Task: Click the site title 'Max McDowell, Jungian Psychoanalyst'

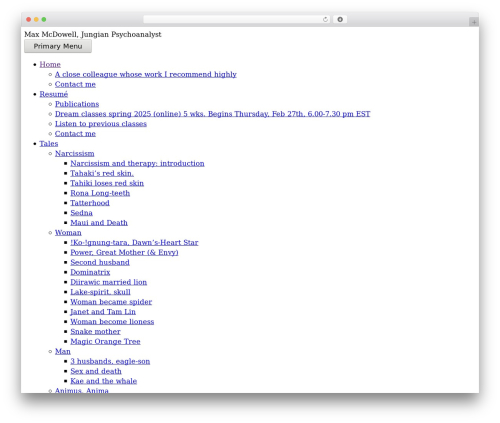Action: coord(93,34)
